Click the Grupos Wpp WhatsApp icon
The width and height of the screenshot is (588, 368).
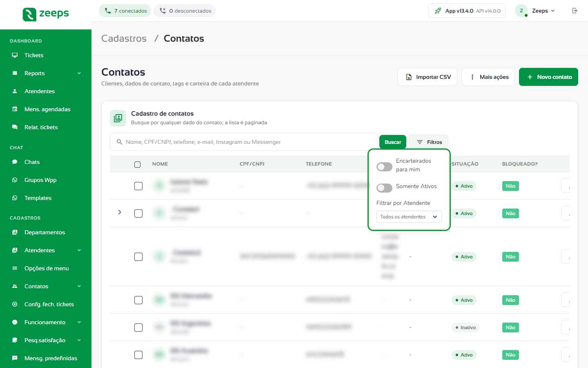tap(15, 180)
